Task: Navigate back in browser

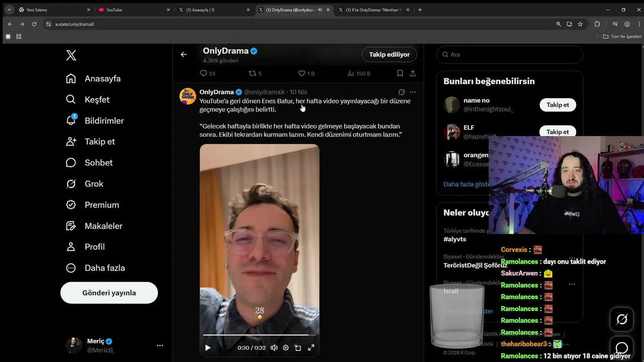Action: click(x=10, y=24)
